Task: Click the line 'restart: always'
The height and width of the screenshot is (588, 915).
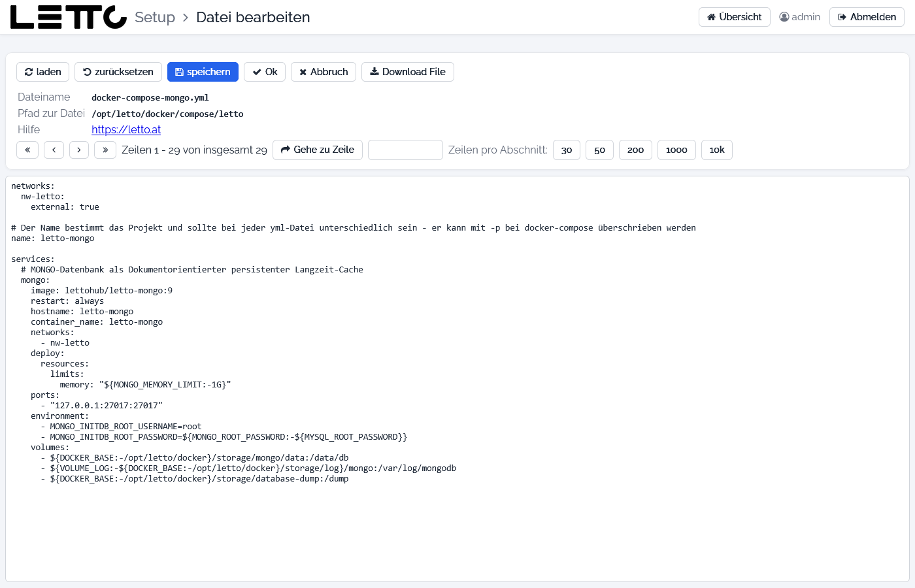Action: [x=67, y=301]
